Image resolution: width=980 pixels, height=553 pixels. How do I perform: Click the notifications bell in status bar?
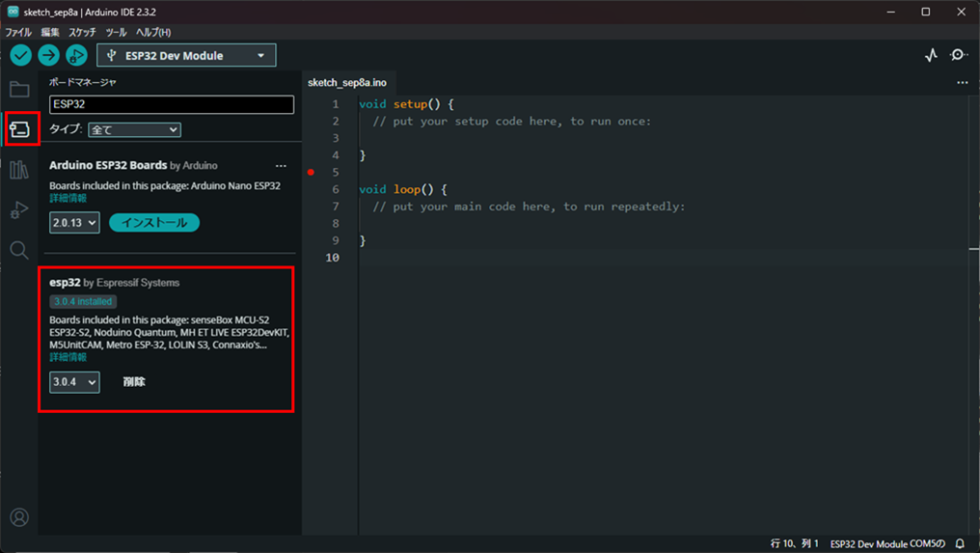pos(960,544)
